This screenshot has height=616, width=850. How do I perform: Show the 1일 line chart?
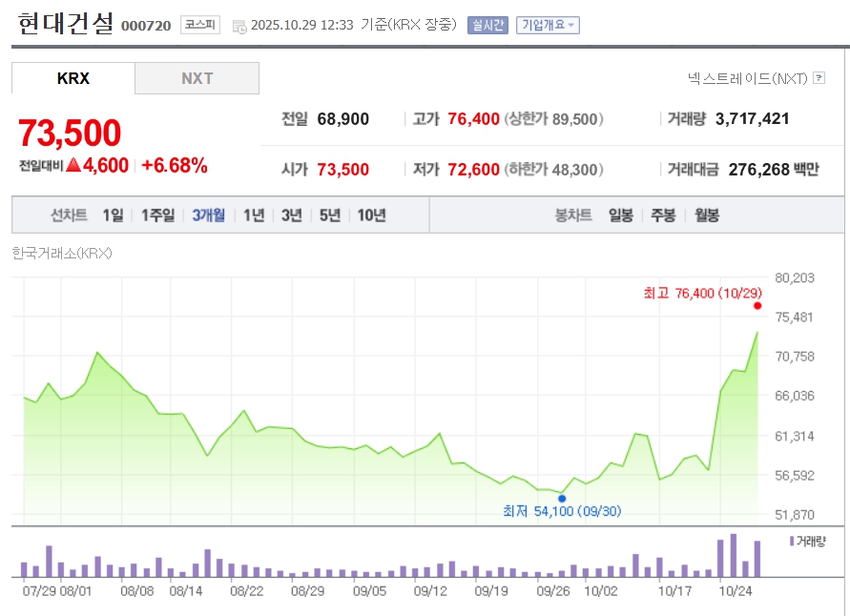(x=113, y=215)
